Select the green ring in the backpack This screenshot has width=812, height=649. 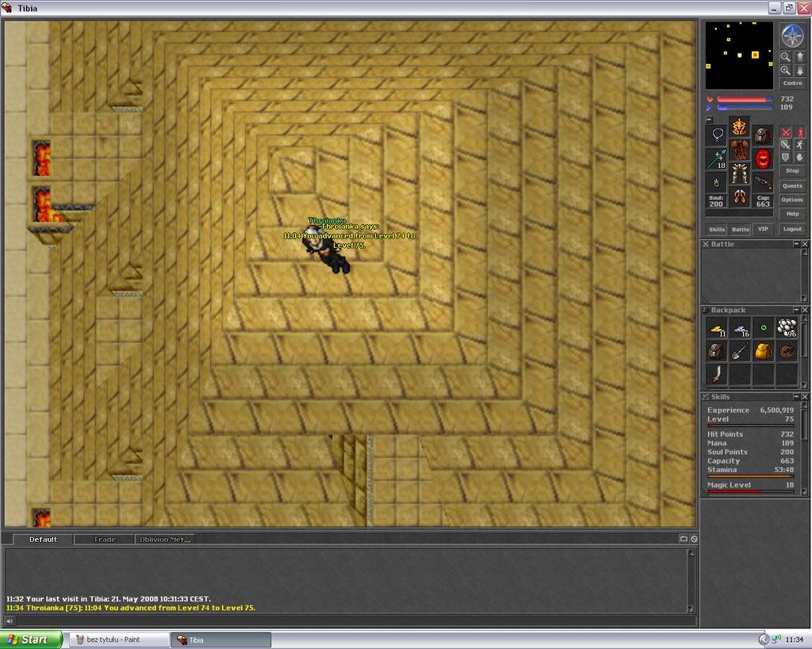(x=764, y=328)
